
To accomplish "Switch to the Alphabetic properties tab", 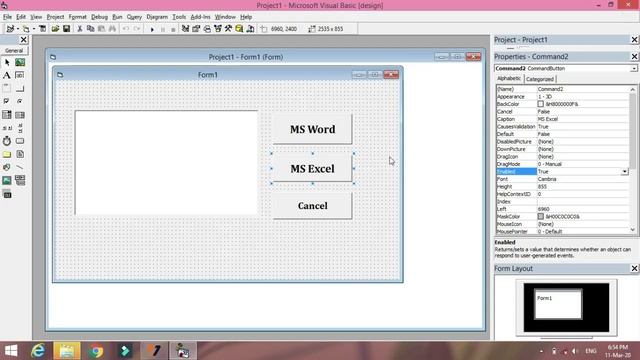I will point(509,78).
